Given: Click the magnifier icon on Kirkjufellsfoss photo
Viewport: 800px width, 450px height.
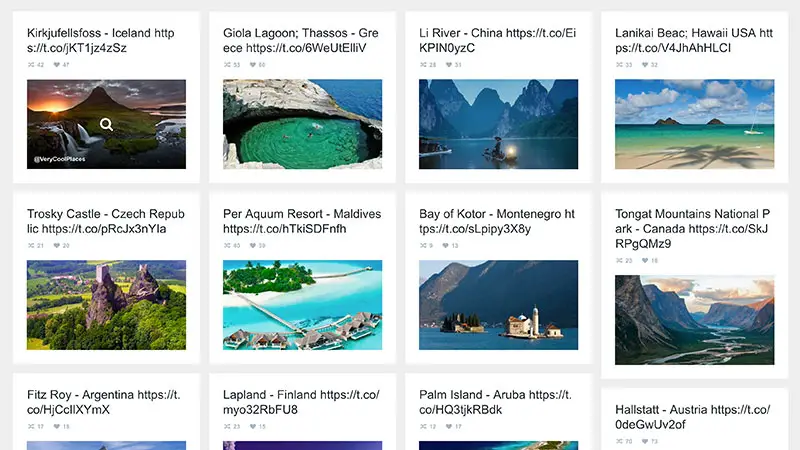Looking at the screenshot, I should click(106, 125).
